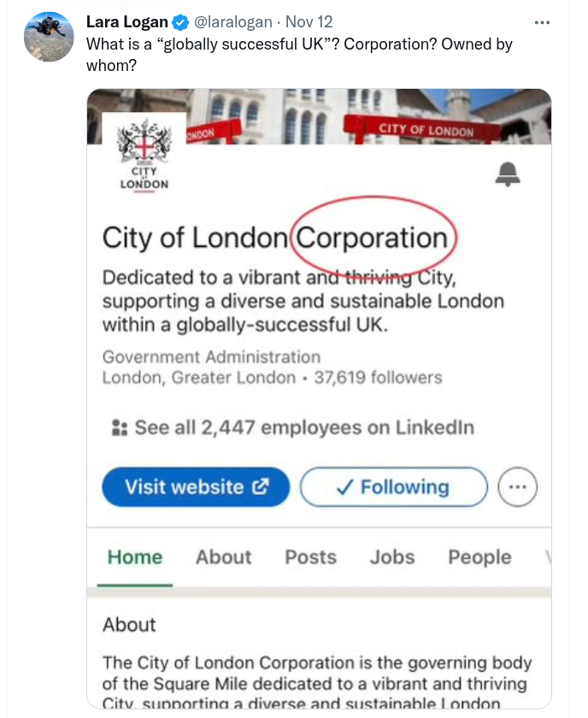The image size is (588, 718).
Task: Click See all 2,447 employees on LinkedIn
Action: click(x=303, y=427)
